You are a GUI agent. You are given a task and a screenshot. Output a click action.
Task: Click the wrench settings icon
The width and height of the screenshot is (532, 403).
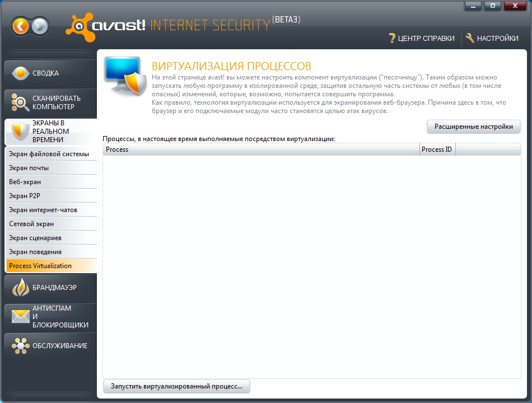[x=470, y=38]
